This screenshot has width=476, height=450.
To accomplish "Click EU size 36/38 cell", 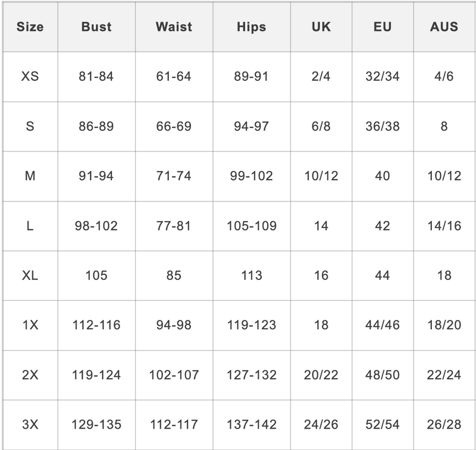I will tap(382, 127).
